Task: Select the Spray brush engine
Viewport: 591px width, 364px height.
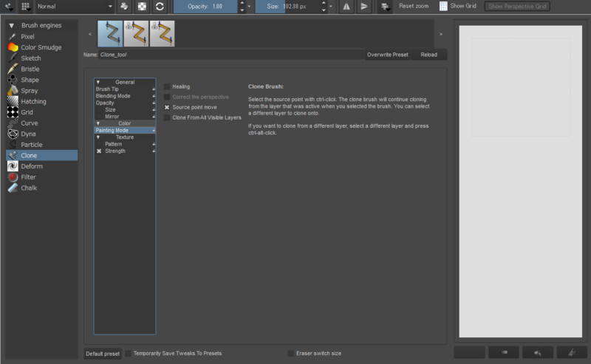Action: point(41,91)
